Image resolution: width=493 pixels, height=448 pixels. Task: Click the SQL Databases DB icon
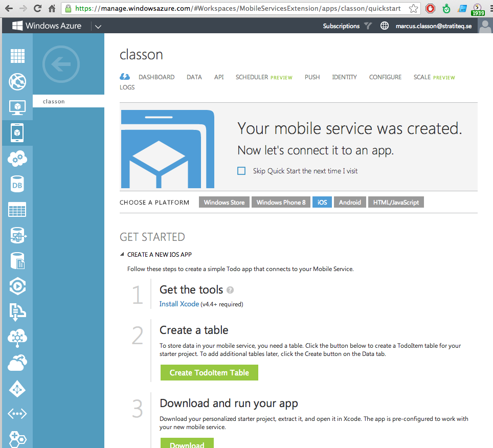coord(17,185)
